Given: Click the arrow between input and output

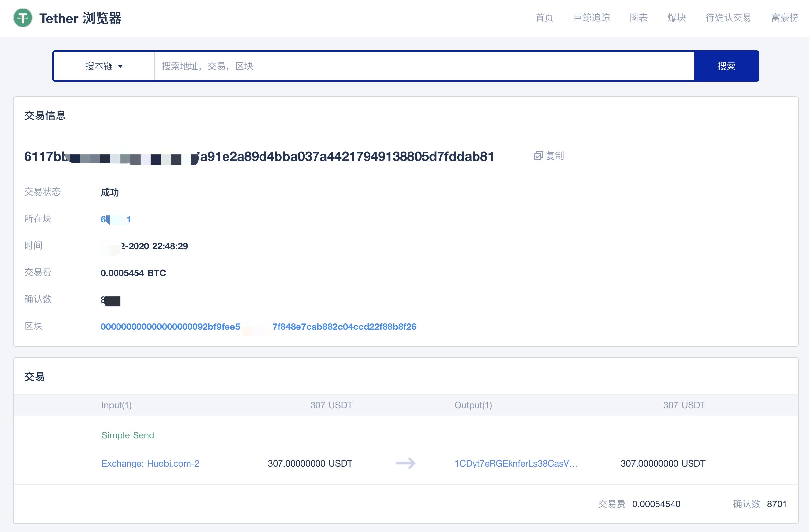Looking at the screenshot, I should click(405, 463).
